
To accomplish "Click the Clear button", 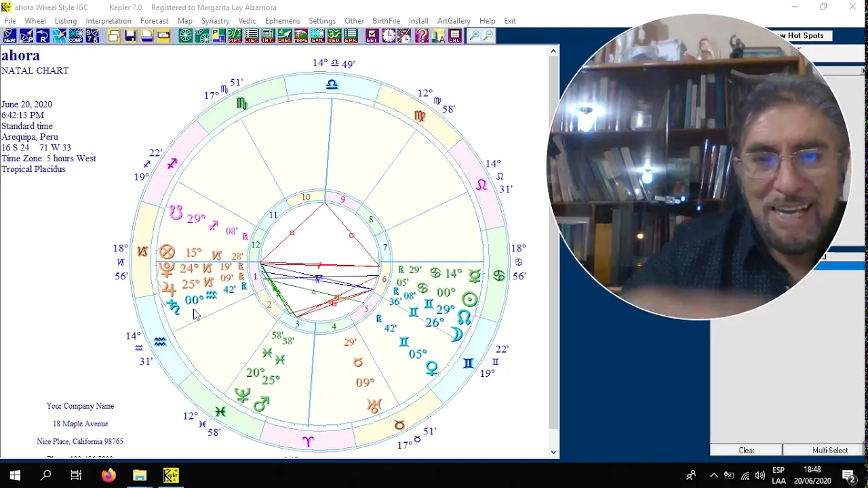I will coord(747,450).
